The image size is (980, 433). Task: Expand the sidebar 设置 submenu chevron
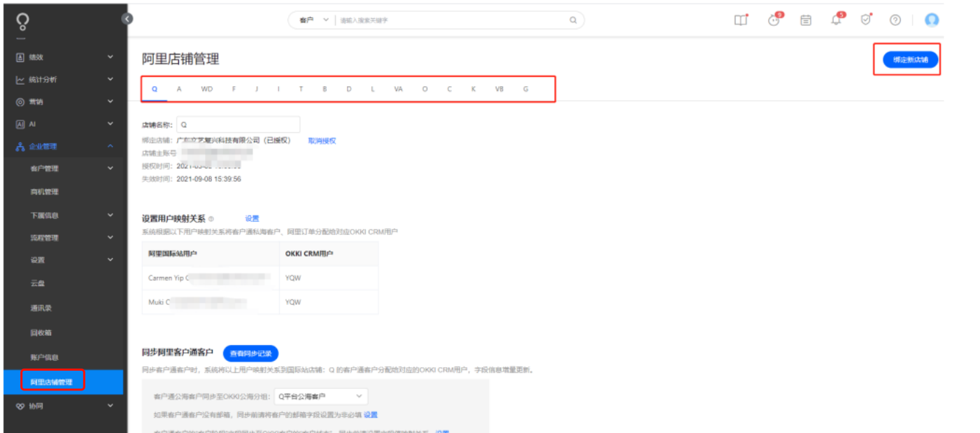110,260
